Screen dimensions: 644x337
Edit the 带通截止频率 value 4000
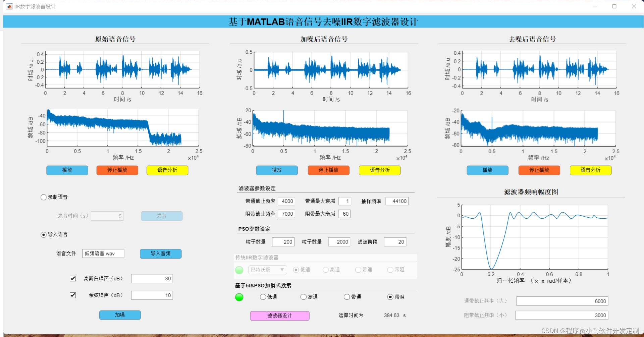pyautogui.click(x=287, y=201)
